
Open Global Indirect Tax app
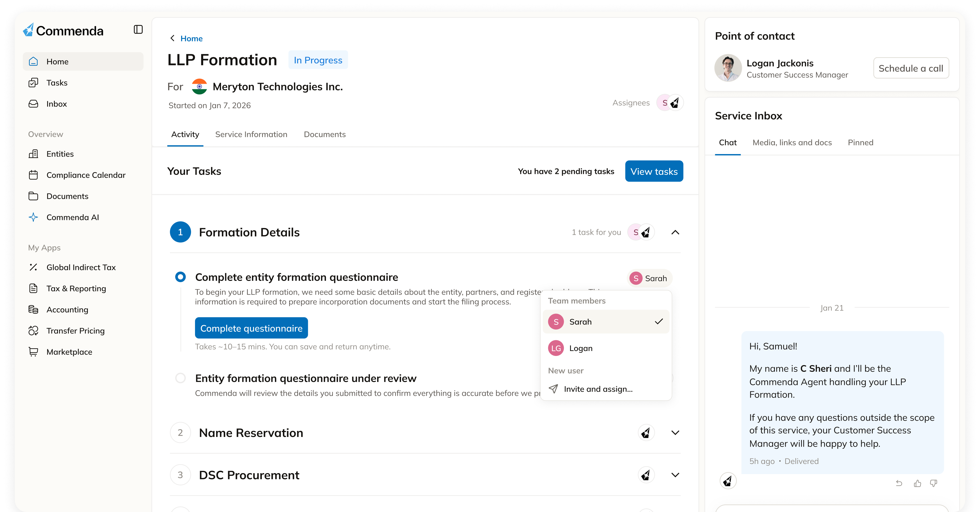point(83,267)
